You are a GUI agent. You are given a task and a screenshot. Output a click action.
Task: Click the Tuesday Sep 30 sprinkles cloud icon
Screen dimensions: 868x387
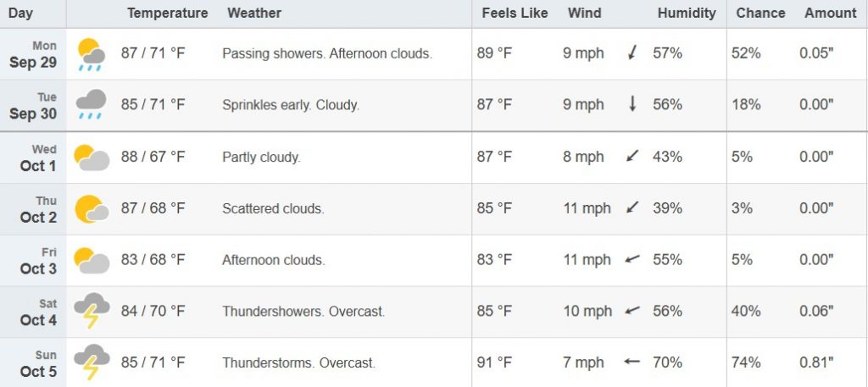[91, 105]
